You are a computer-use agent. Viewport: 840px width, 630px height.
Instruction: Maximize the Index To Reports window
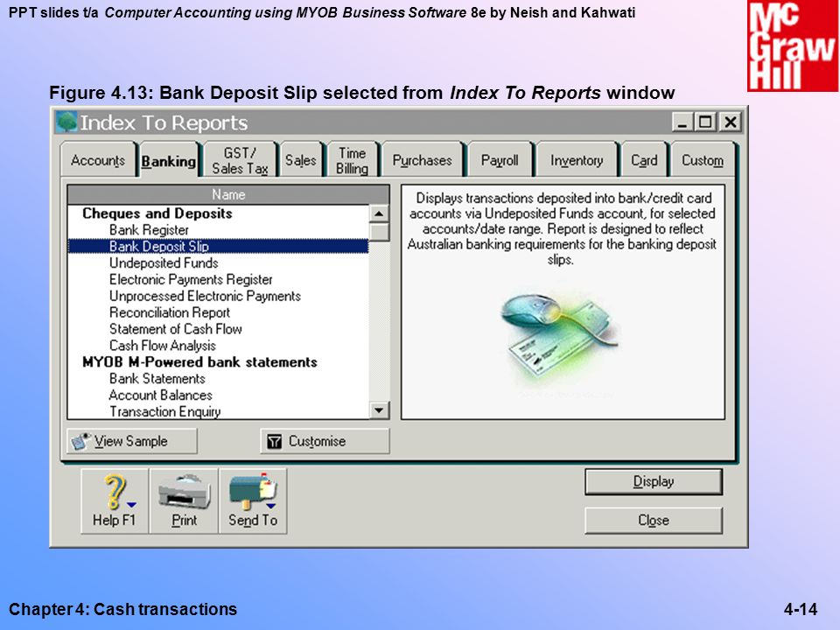[x=705, y=122]
